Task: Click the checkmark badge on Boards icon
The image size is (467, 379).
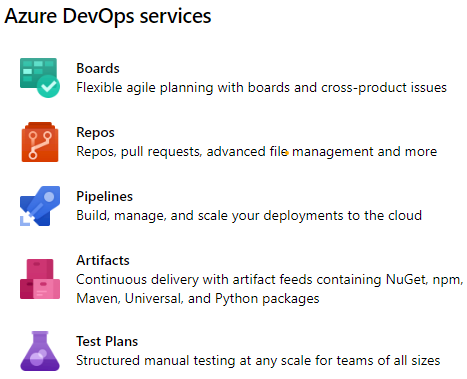Action: (x=48, y=86)
